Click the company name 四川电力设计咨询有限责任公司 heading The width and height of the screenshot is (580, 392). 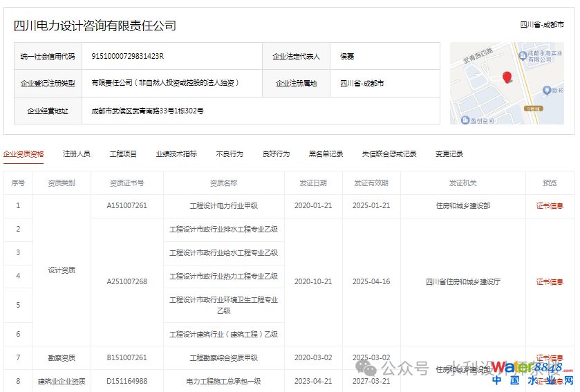pos(95,26)
